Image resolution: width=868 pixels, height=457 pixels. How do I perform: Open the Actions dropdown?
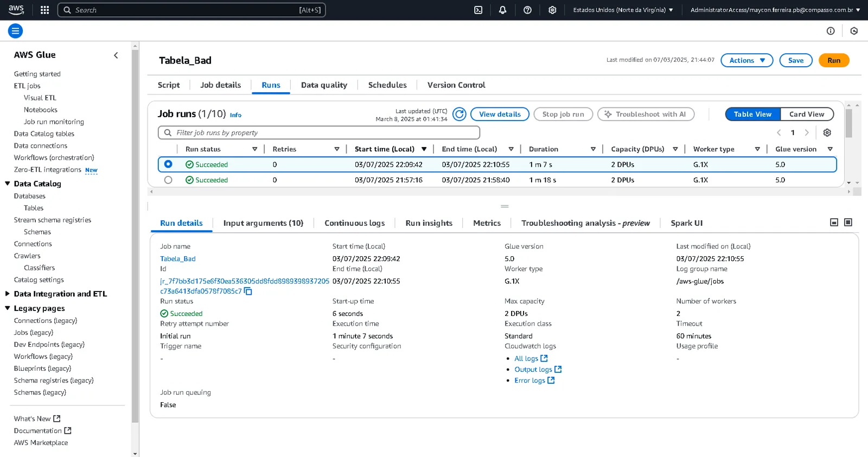[747, 60]
